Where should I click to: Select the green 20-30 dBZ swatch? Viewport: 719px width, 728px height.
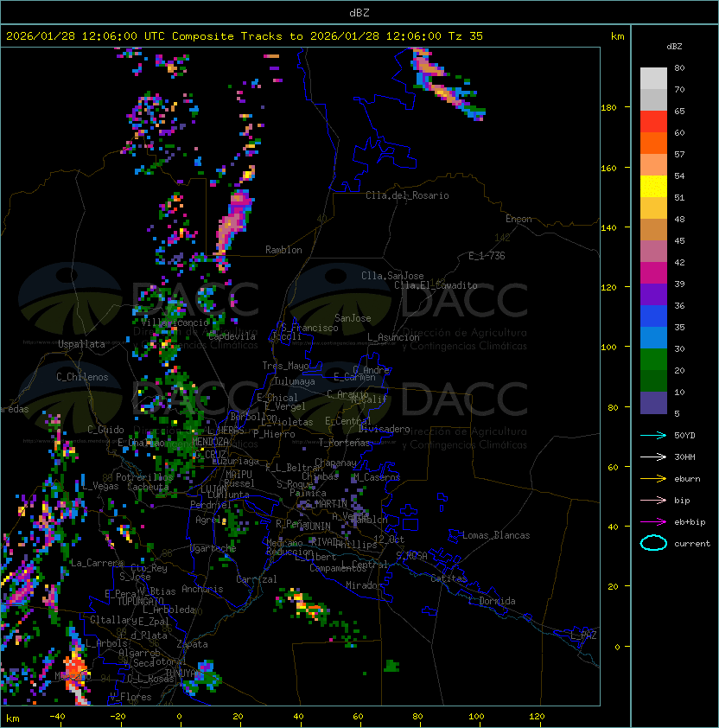coord(653,360)
